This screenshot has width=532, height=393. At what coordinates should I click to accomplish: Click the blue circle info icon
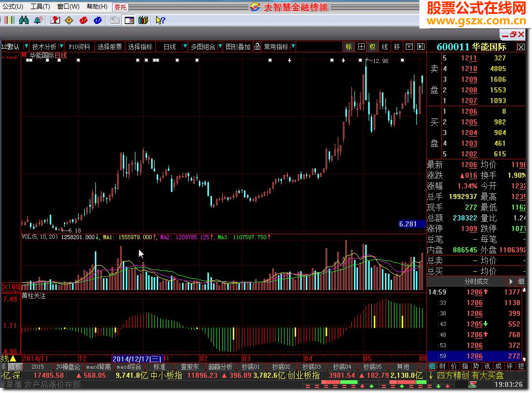pyautogui.click(x=98, y=20)
